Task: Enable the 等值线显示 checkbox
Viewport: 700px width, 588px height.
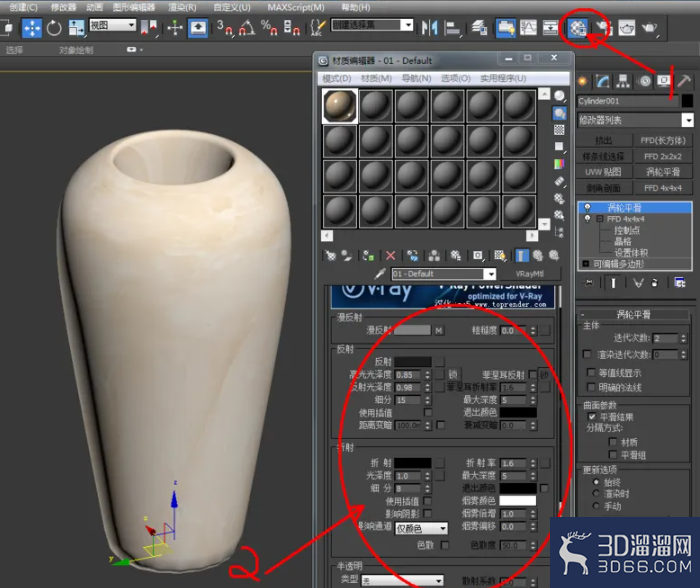Action: click(x=591, y=372)
